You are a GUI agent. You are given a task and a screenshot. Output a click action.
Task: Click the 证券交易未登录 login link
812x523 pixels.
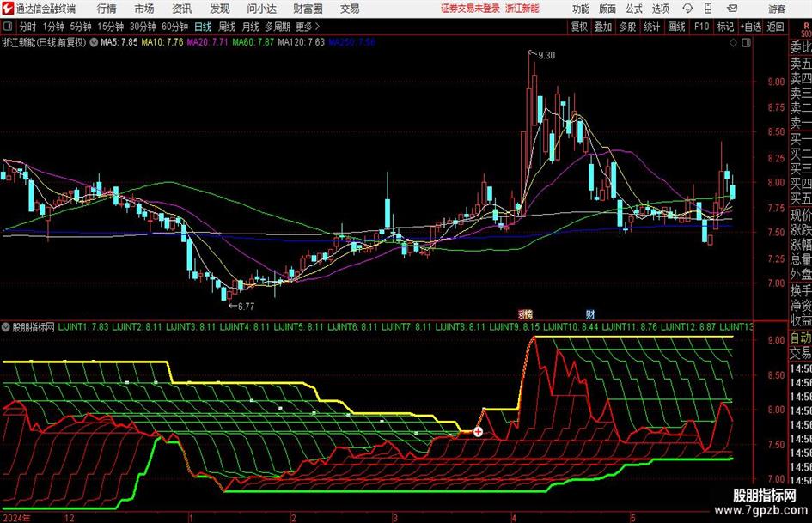tap(471, 9)
